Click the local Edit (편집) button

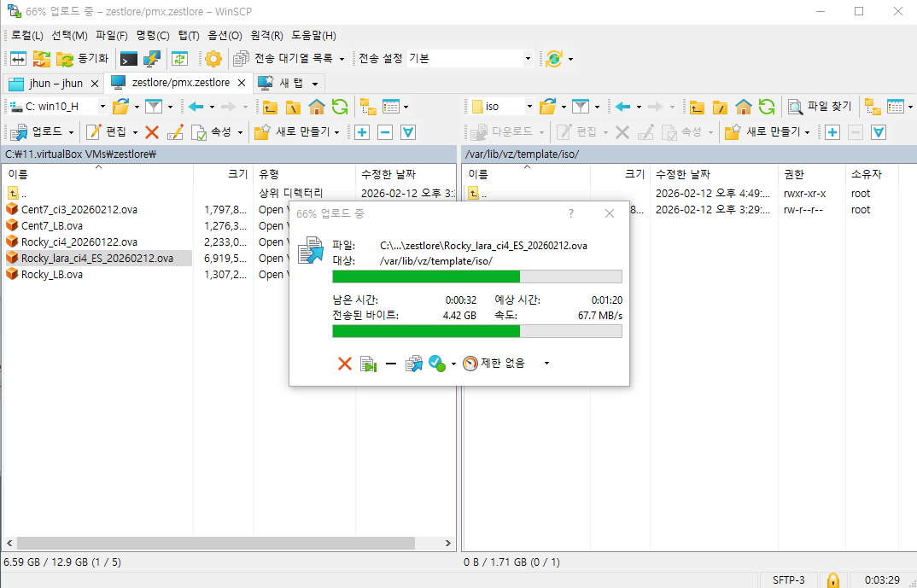[107, 132]
